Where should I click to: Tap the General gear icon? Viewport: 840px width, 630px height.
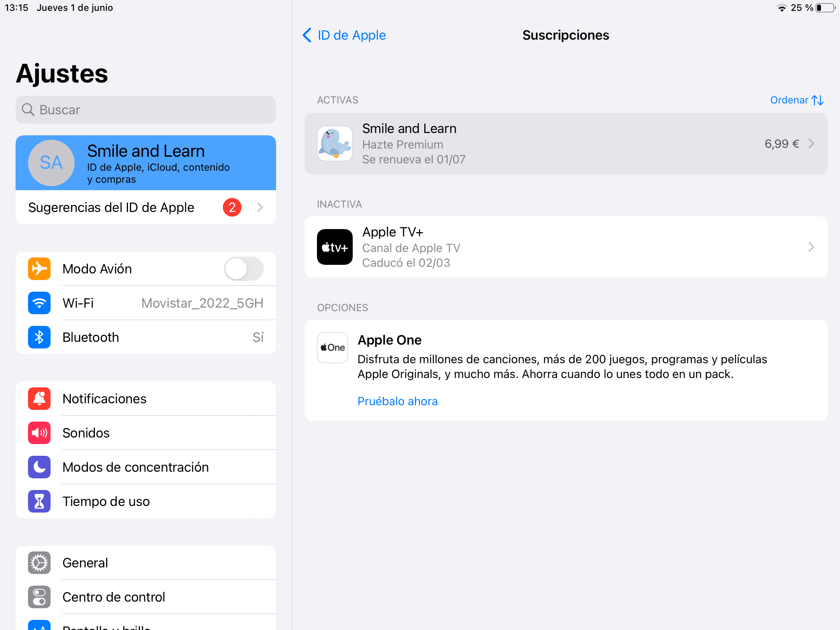coord(39,563)
